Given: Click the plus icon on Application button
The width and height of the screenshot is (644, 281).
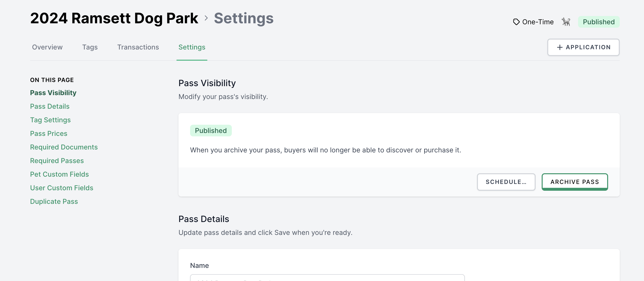Looking at the screenshot, I should tap(560, 47).
